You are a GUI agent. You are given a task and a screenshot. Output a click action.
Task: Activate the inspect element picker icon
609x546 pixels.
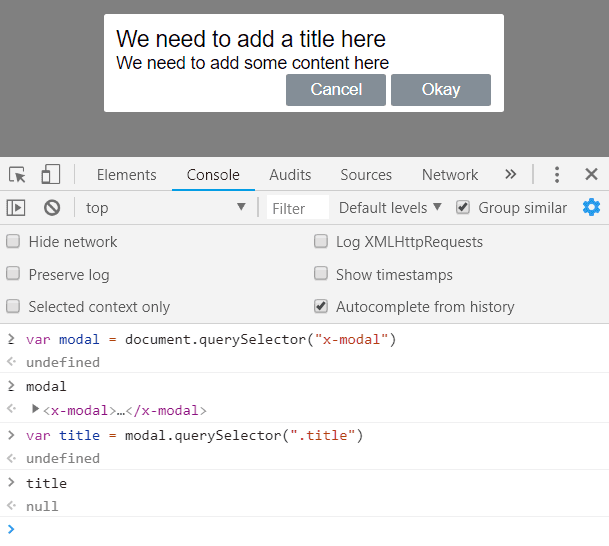pyautogui.click(x=17, y=175)
